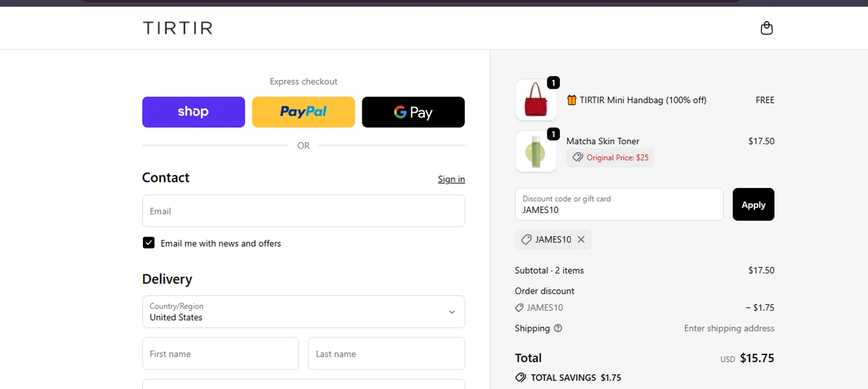Open the Sign in link

pos(451,179)
